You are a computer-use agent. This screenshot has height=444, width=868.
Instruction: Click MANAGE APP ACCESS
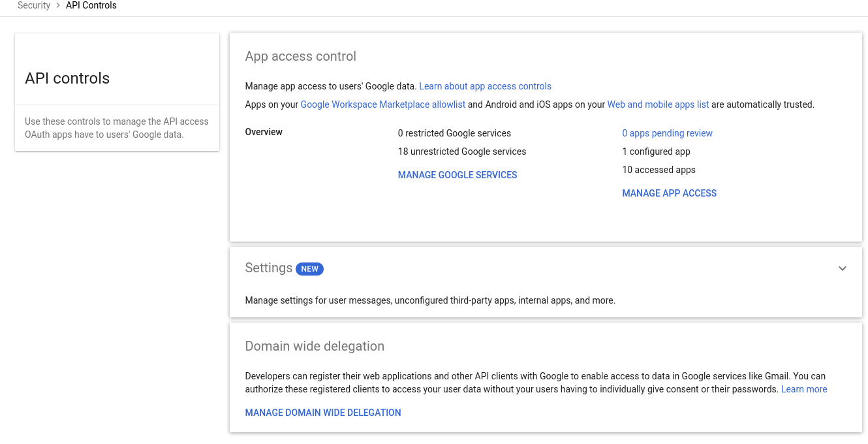pyautogui.click(x=670, y=193)
